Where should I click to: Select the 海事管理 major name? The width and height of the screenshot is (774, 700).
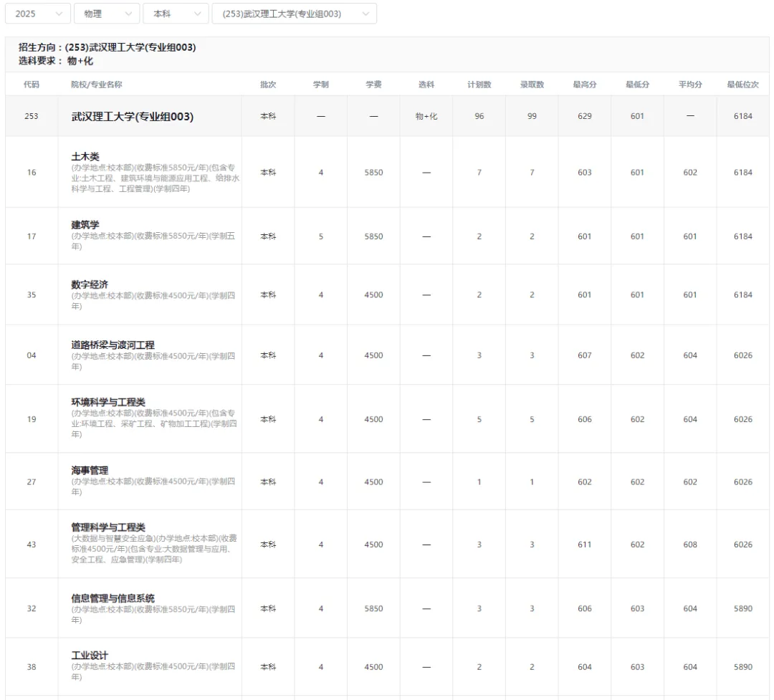tap(90, 470)
